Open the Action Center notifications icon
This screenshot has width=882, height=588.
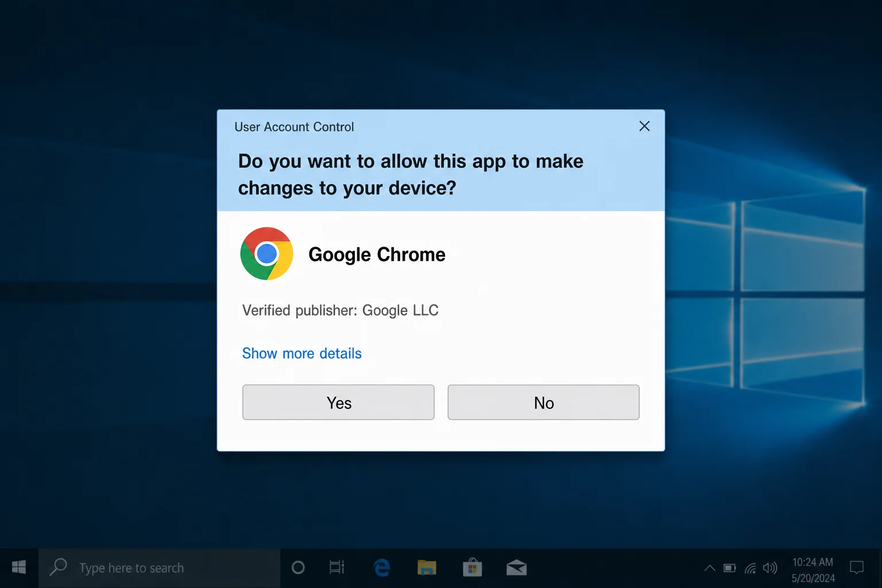click(x=857, y=568)
